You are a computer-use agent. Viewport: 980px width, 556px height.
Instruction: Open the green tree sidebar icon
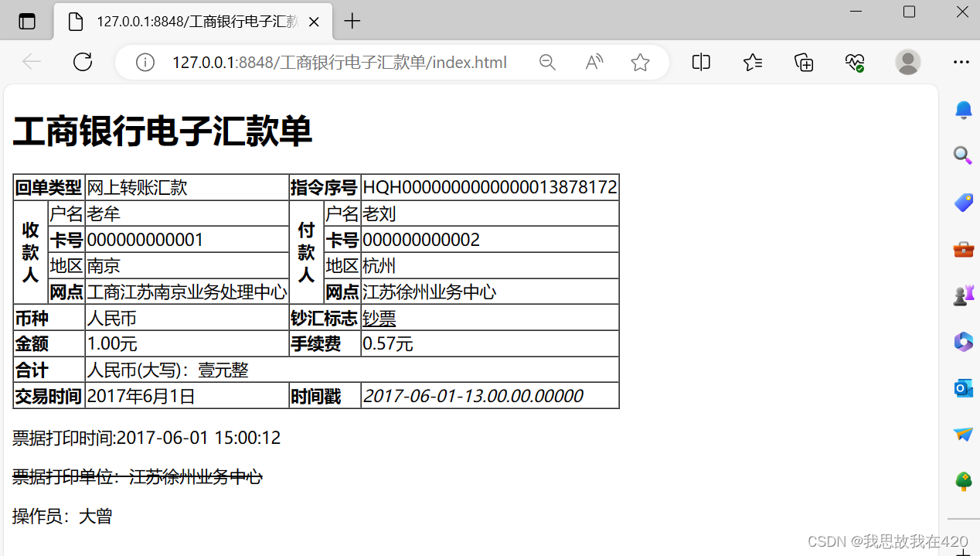(962, 481)
